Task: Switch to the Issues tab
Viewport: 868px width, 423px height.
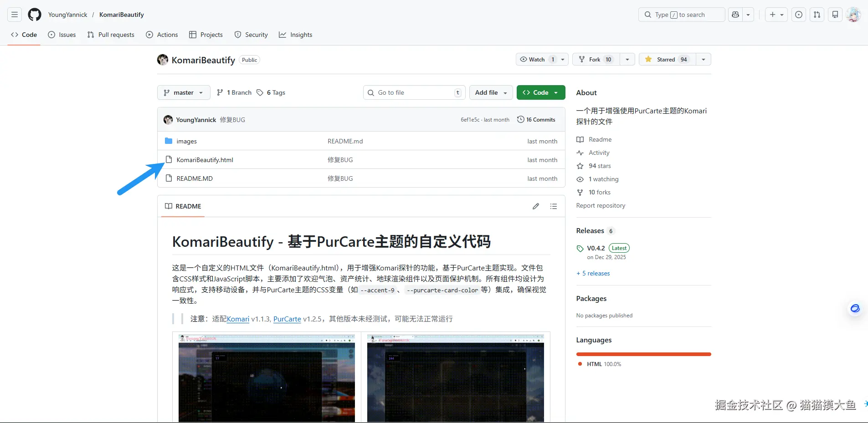Action: 62,35
